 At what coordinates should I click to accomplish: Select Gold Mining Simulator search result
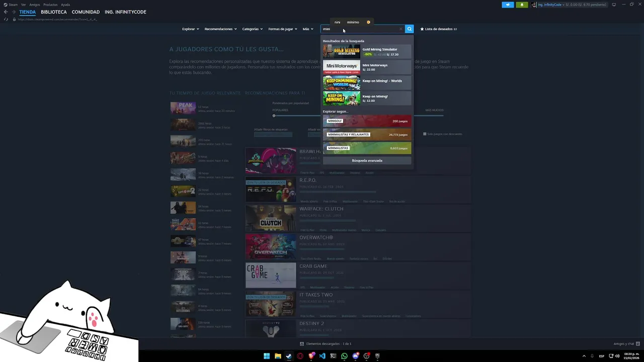tap(367, 52)
